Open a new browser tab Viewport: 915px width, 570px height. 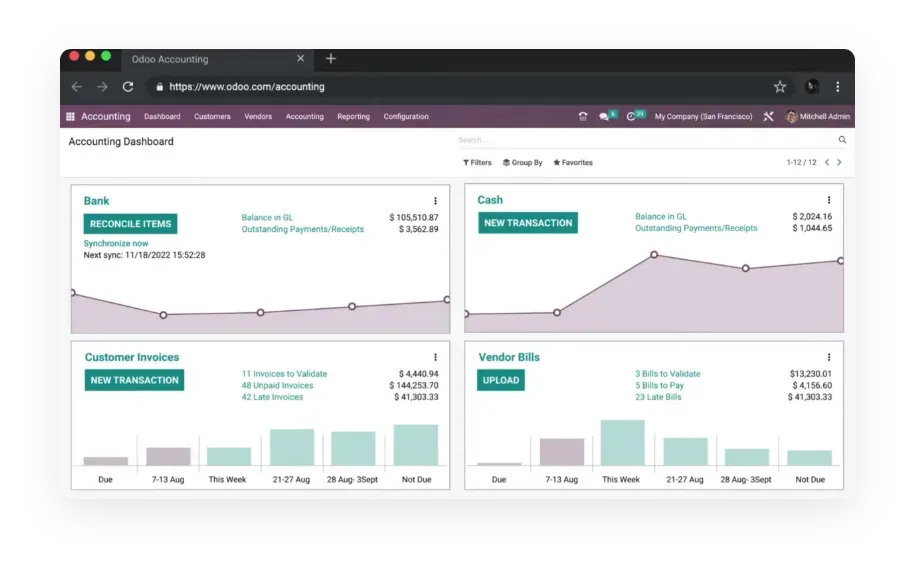(331, 59)
